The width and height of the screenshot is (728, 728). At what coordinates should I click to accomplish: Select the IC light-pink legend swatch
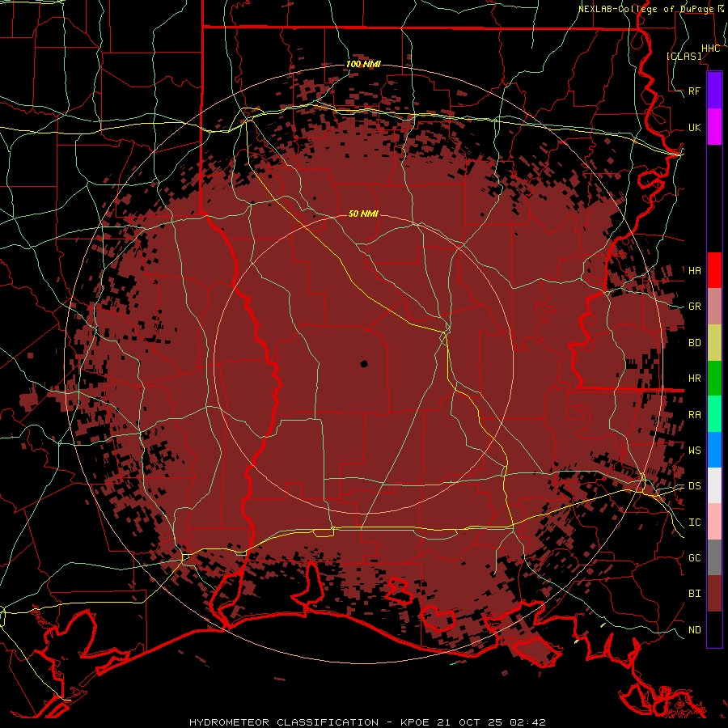[x=714, y=522]
